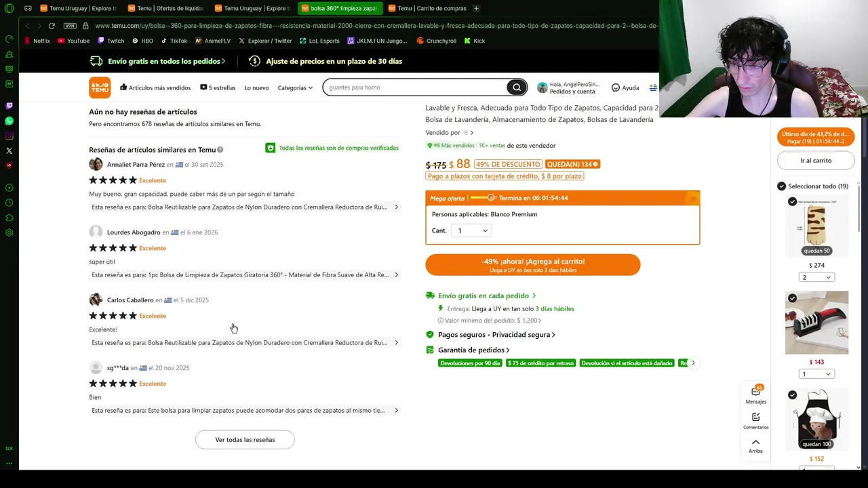Open Cant. quantity dropdown
The image size is (868, 488).
[471, 230]
